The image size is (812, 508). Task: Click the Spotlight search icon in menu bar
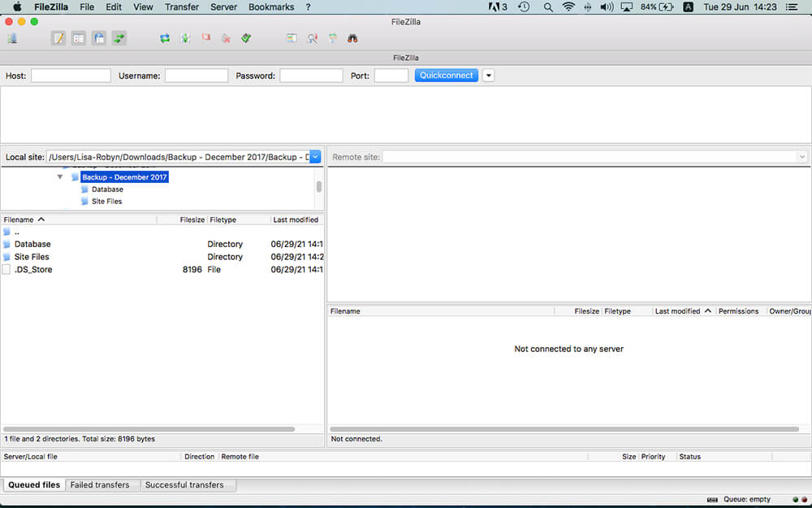[548, 7]
